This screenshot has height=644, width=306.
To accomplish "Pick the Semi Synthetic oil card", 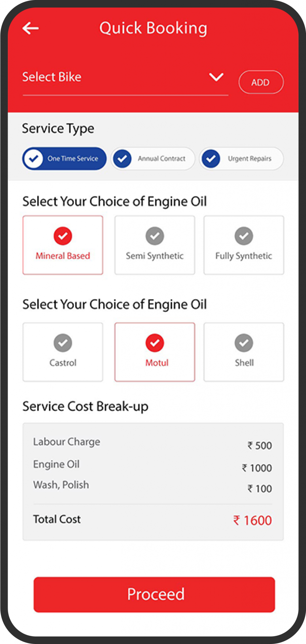I will 155,245.
